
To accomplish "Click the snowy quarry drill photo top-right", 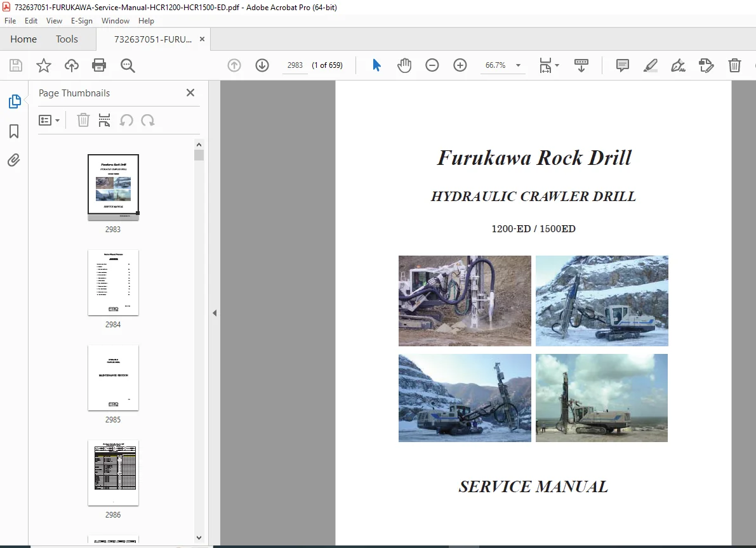I will pos(602,301).
